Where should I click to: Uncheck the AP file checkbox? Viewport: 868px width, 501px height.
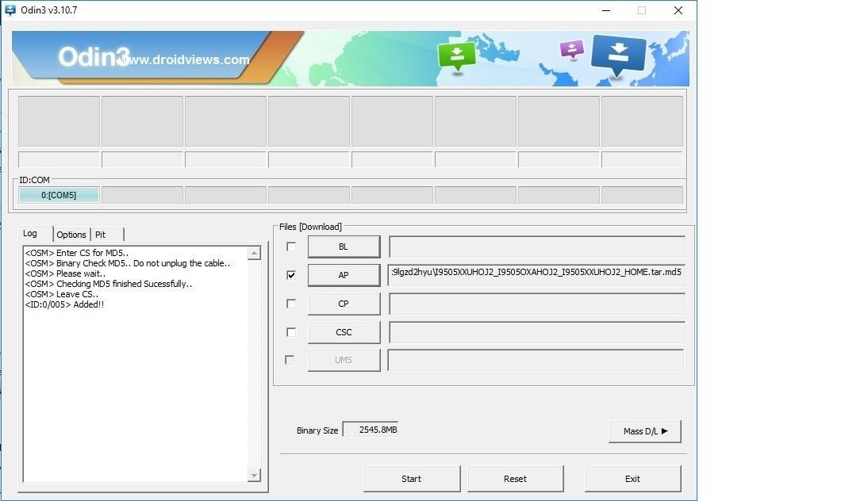(x=291, y=275)
